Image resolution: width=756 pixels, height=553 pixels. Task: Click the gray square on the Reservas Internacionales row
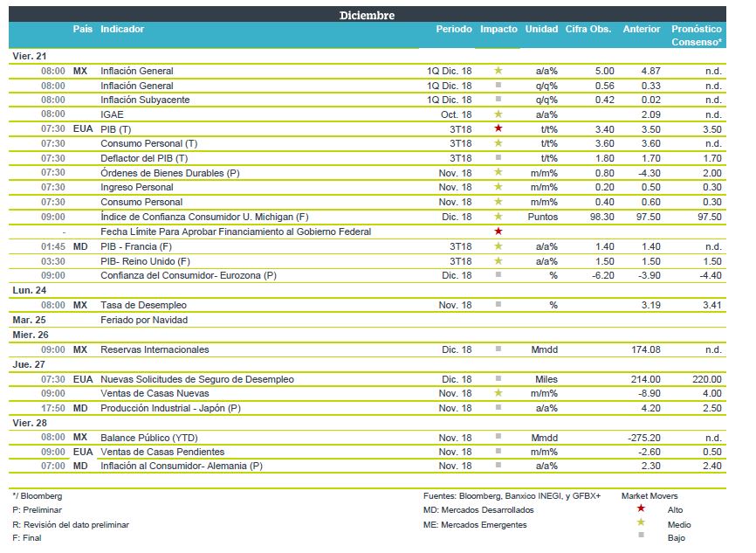(498, 349)
